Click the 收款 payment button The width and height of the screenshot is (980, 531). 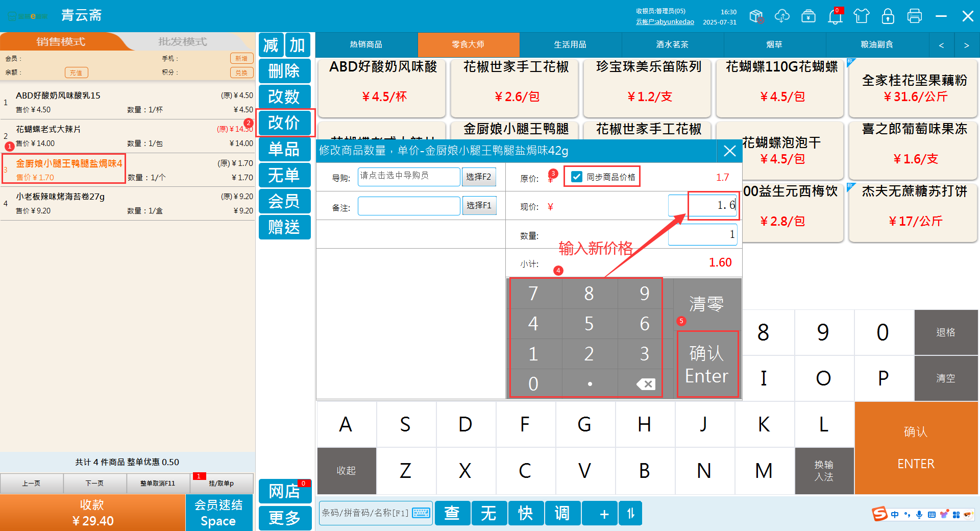click(x=92, y=513)
